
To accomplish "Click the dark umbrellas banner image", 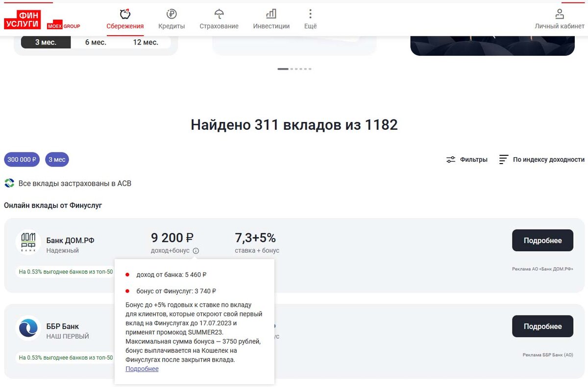I will pos(492,45).
